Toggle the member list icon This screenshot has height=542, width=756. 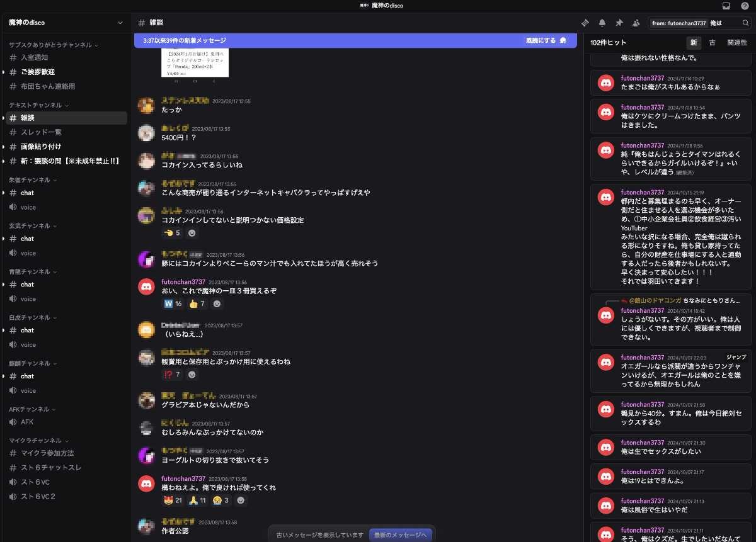click(636, 23)
